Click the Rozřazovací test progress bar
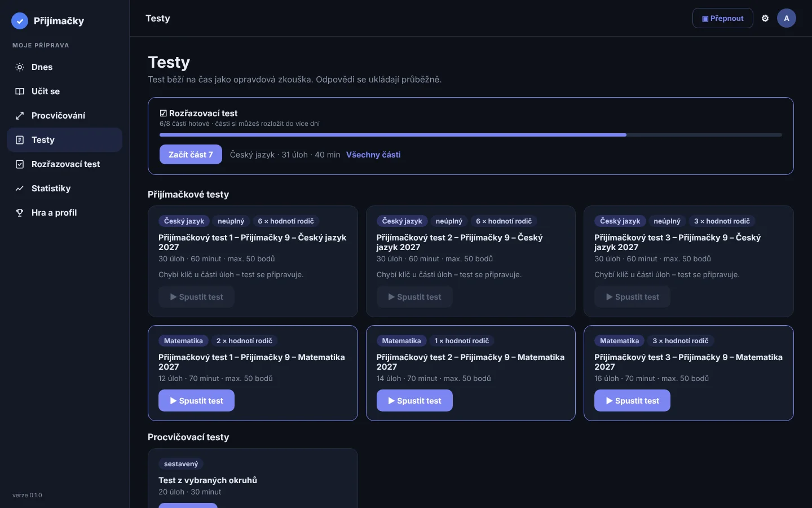The height and width of the screenshot is (508, 812). [471, 135]
